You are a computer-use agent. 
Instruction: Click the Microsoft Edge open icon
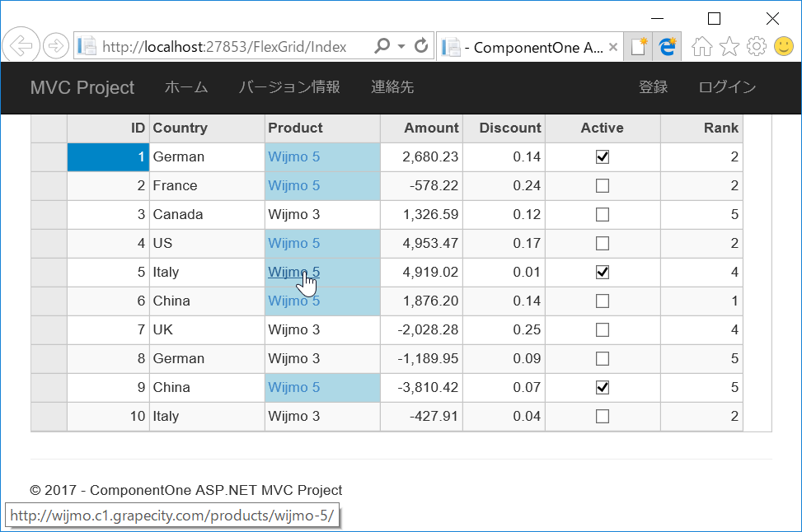(668, 46)
